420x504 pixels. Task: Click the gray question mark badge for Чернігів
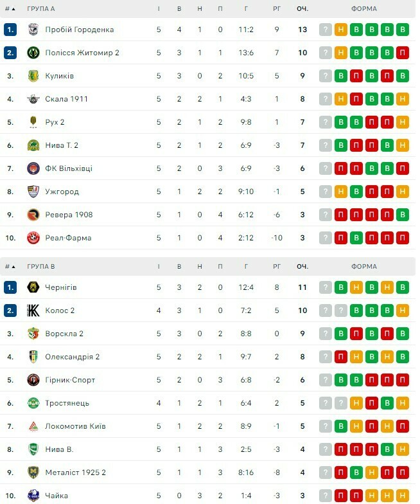(326, 287)
